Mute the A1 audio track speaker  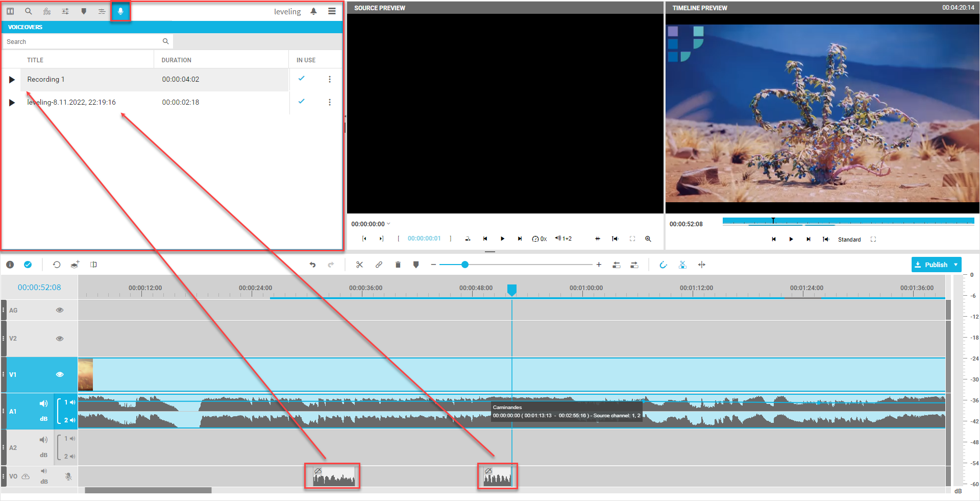[43, 403]
